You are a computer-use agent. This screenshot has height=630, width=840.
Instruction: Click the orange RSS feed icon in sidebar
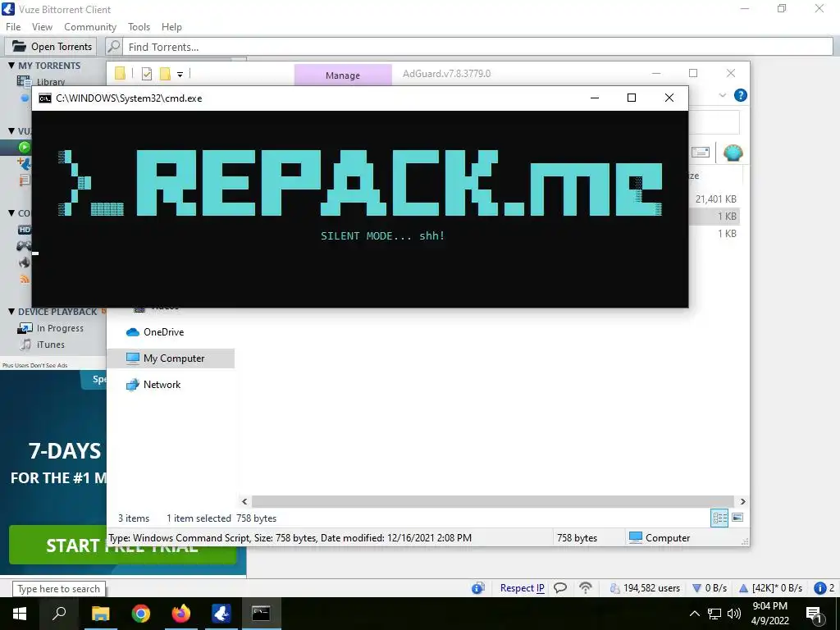[25, 279]
